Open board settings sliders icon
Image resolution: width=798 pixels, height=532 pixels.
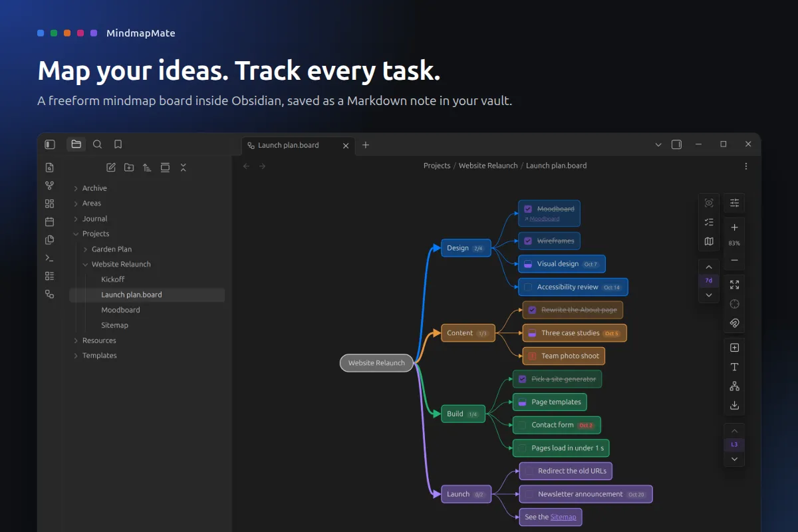pos(734,203)
